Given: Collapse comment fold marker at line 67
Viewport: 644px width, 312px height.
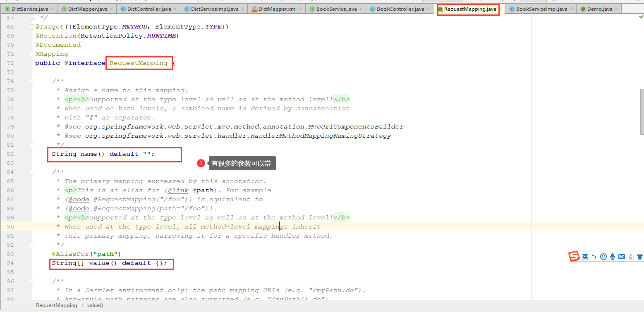Looking at the screenshot, I should pos(32,17).
